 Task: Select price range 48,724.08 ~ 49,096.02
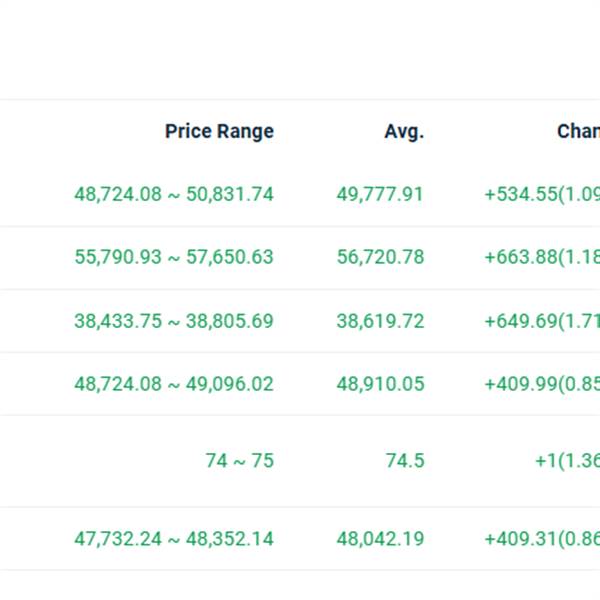(174, 384)
